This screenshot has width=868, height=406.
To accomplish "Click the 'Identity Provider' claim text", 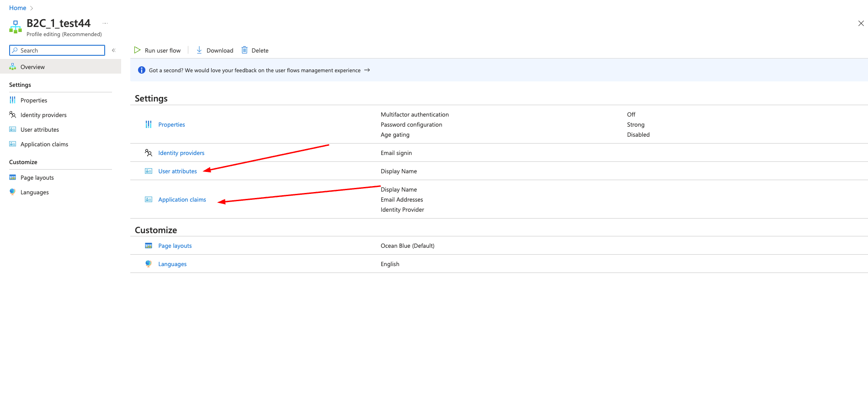I will tap(402, 209).
